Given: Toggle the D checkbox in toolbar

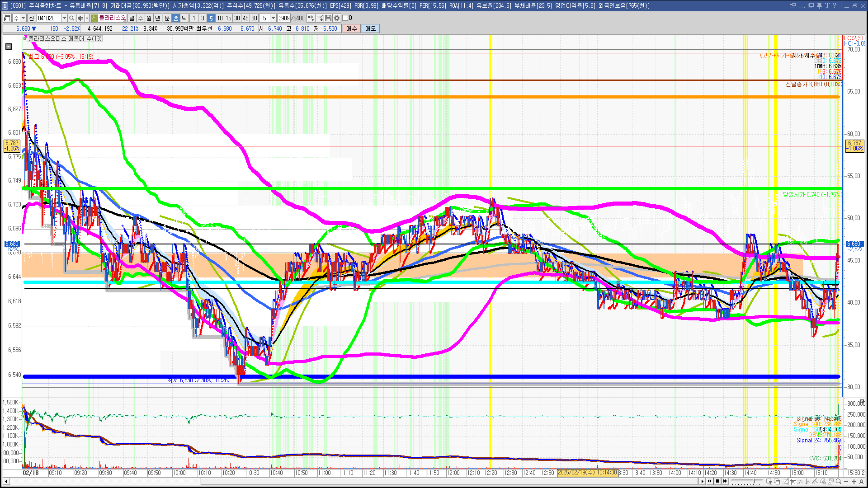Looking at the screenshot, I should coord(345,18).
